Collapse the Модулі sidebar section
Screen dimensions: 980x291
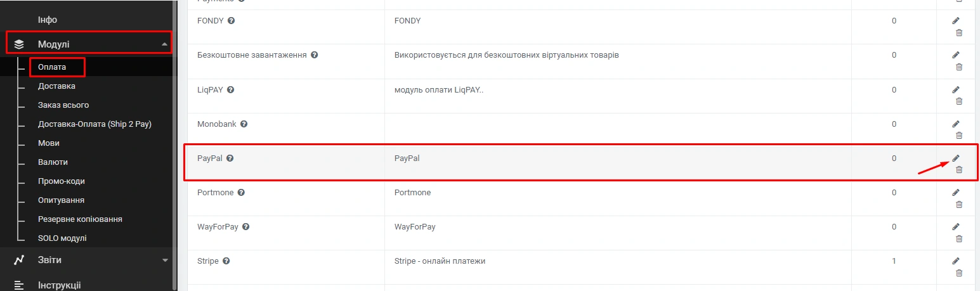point(165,44)
